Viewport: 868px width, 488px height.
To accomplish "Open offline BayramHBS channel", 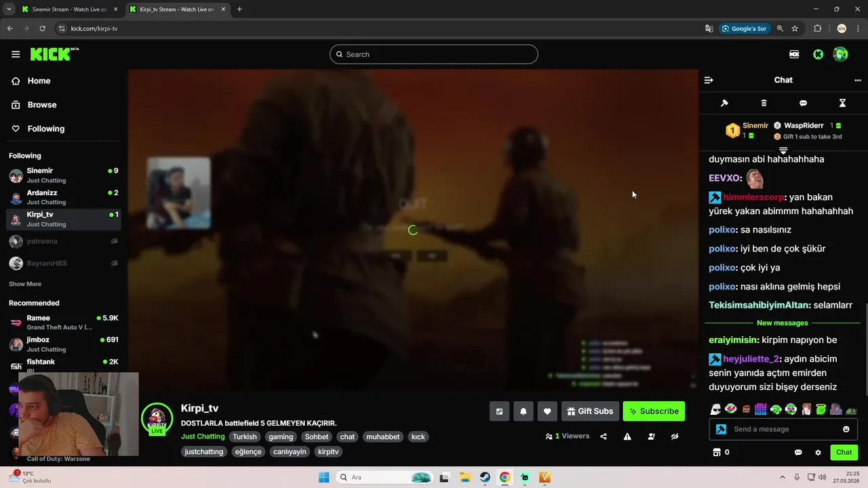I will [x=64, y=263].
